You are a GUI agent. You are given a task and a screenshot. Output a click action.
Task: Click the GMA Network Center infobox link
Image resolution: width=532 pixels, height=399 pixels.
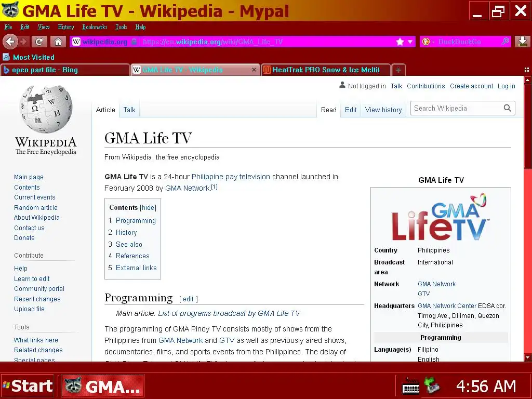(x=447, y=305)
